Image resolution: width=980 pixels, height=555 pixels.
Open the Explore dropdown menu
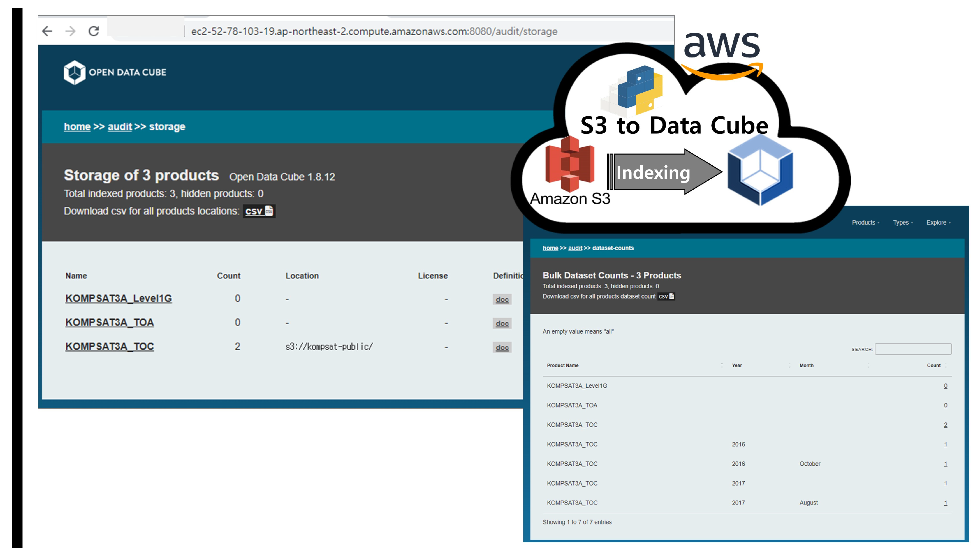[938, 223]
